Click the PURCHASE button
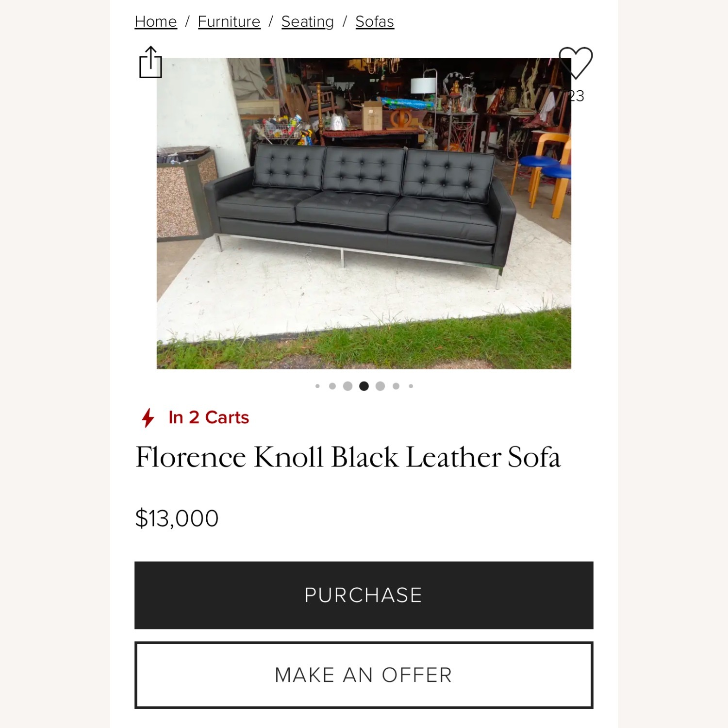Screen dimensions: 728x728 click(x=364, y=594)
